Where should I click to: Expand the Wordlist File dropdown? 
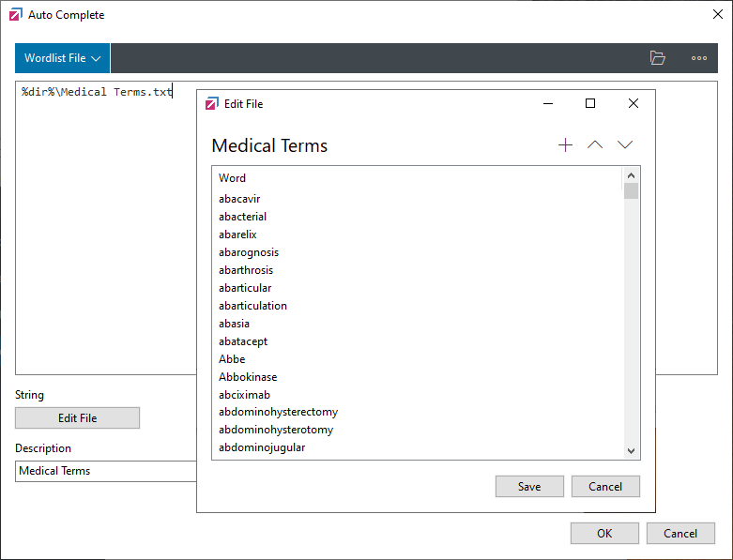pos(63,58)
